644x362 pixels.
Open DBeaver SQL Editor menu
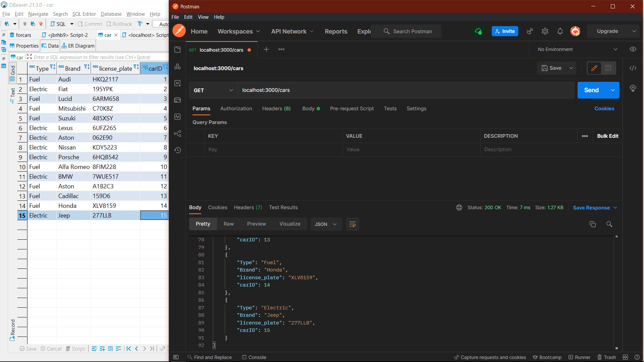click(84, 14)
